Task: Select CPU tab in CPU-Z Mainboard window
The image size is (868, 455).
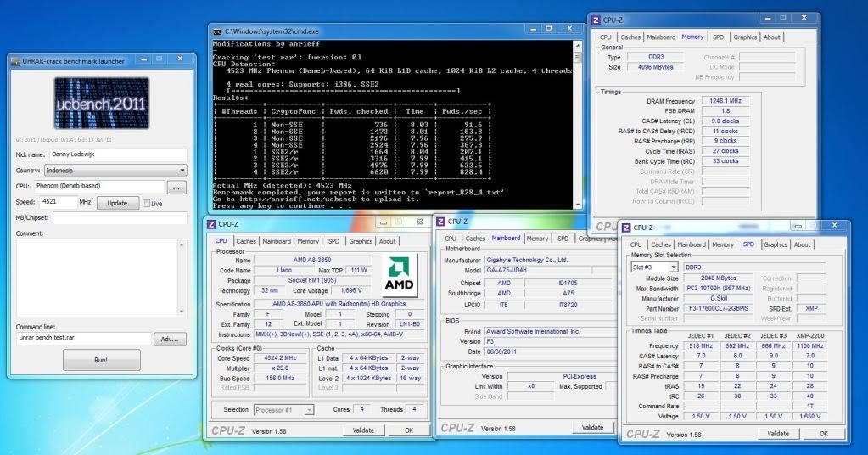Action: (451, 239)
